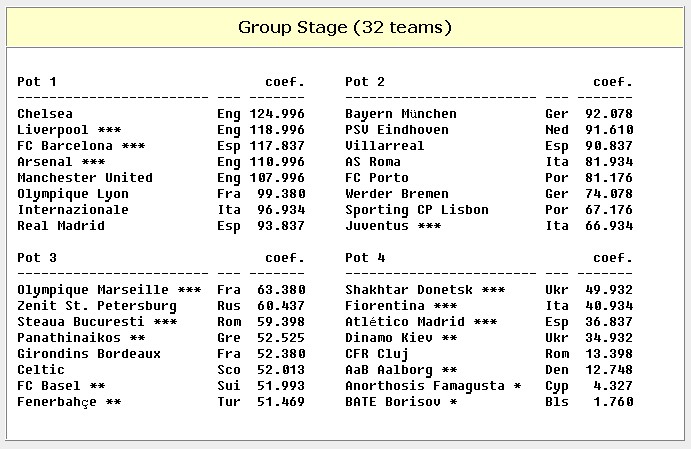Click Juventus coefficient value 66.934
This screenshot has height=449, width=691.
tap(609, 226)
